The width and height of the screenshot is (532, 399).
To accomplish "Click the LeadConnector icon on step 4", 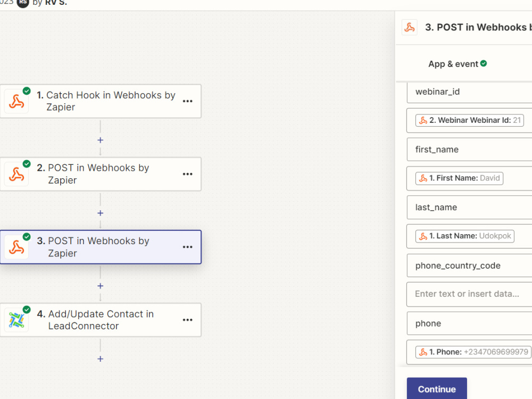I will [16, 320].
